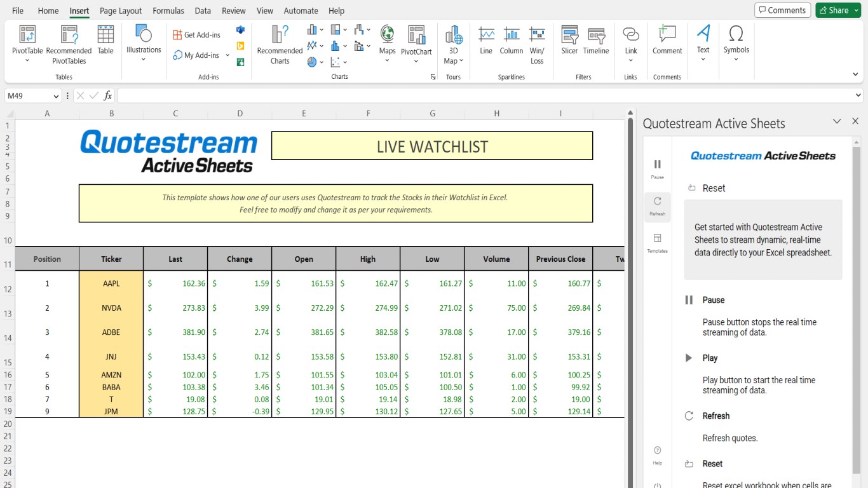Insert a Table from the ribbon
Image resolution: width=868 pixels, height=488 pixels.
pos(105,41)
